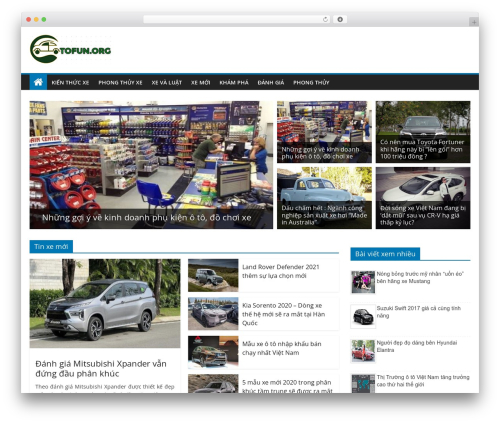Image resolution: width=500 pixels, height=423 pixels.
Task: Open Vietnam car market sidebar thumbnail
Action: [x=363, y=383]
